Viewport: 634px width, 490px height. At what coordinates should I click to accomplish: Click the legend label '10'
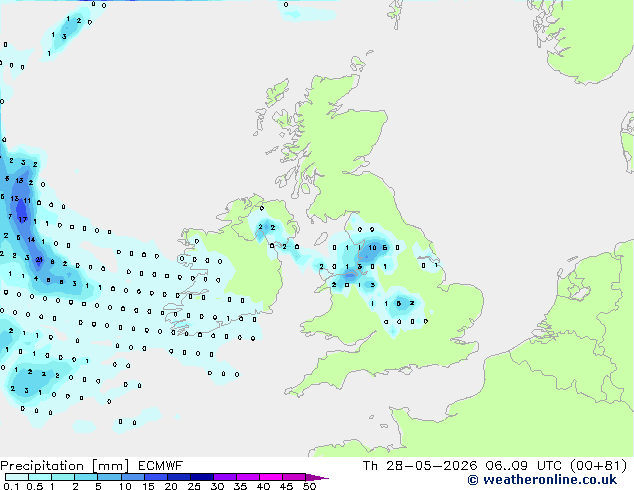(x=125, y=486)
